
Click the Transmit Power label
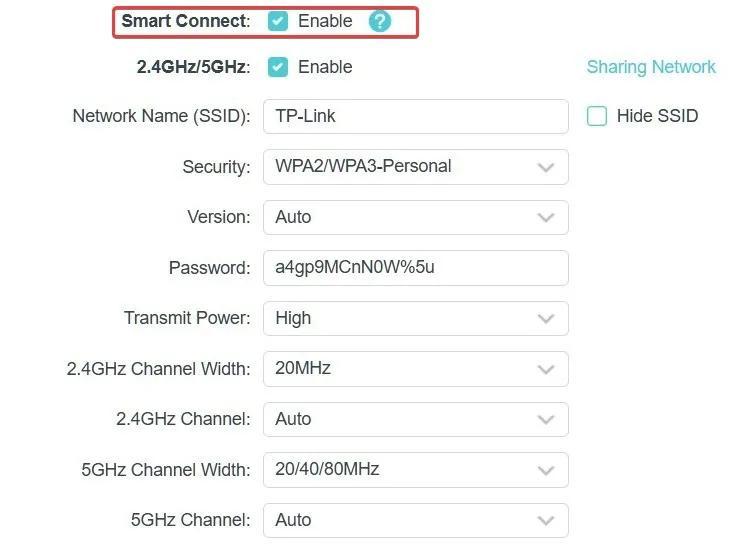click(187, 318)
